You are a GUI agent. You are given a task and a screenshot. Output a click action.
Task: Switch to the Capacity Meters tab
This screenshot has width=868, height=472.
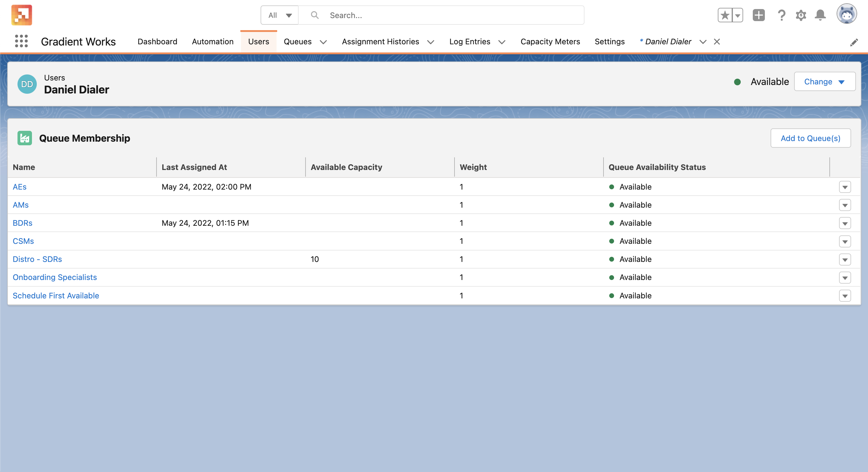click(x=550, y=41)
